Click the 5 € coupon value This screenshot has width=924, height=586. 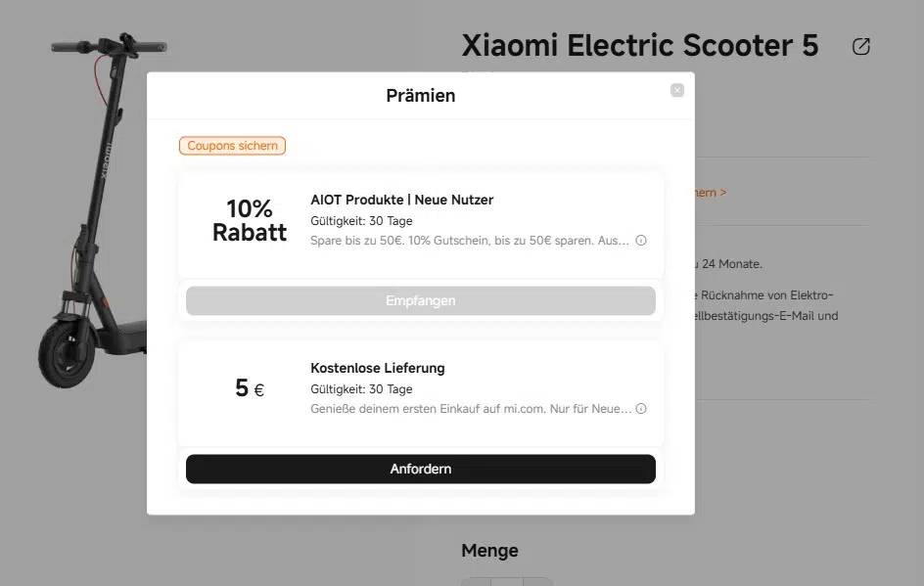250,388
